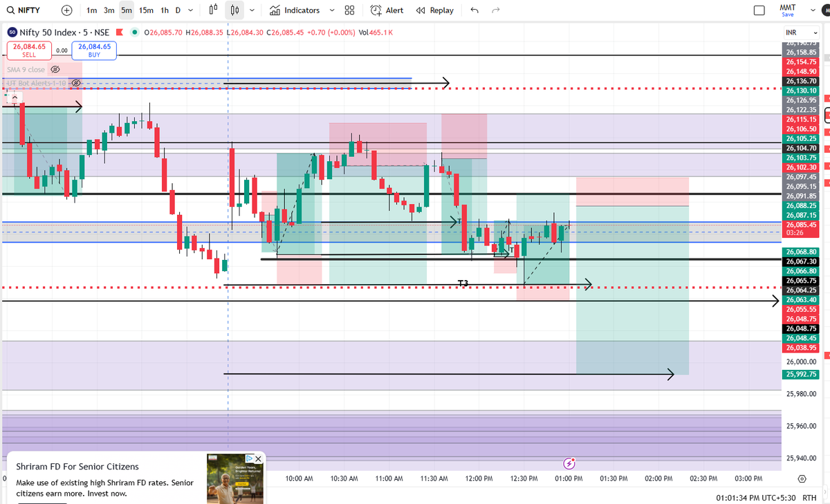This screenshot has width=830, height=504.
Task: Click the red flag beside NSE
Action: [x=120, y=32]
